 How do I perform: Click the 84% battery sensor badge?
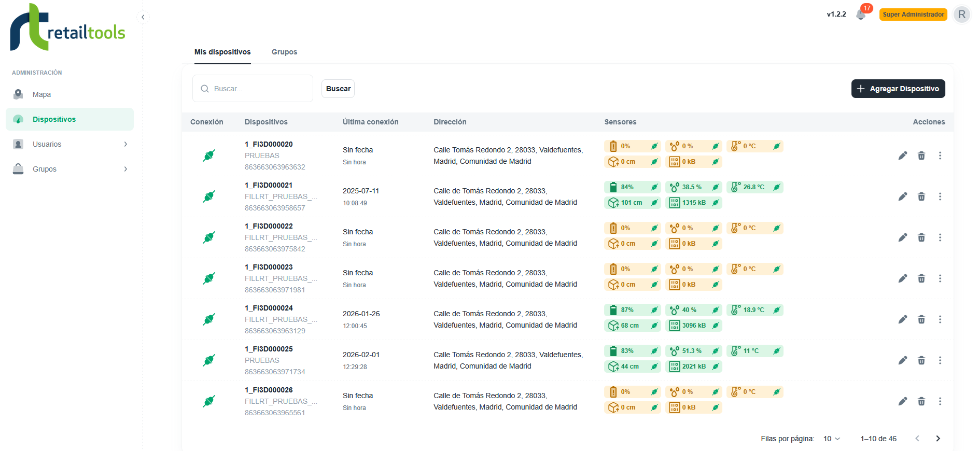pyautogui.click(x=632, y=187)
